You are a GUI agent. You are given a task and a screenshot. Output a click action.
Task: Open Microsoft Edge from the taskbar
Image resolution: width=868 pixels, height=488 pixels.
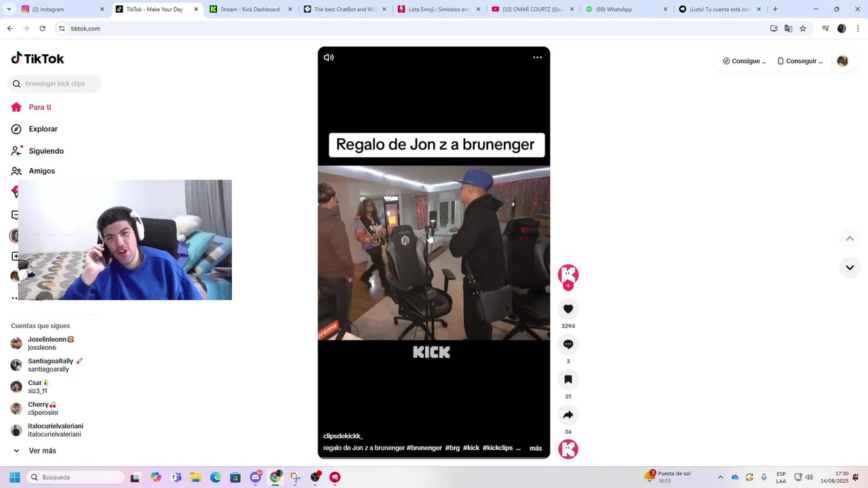point(216,477)
